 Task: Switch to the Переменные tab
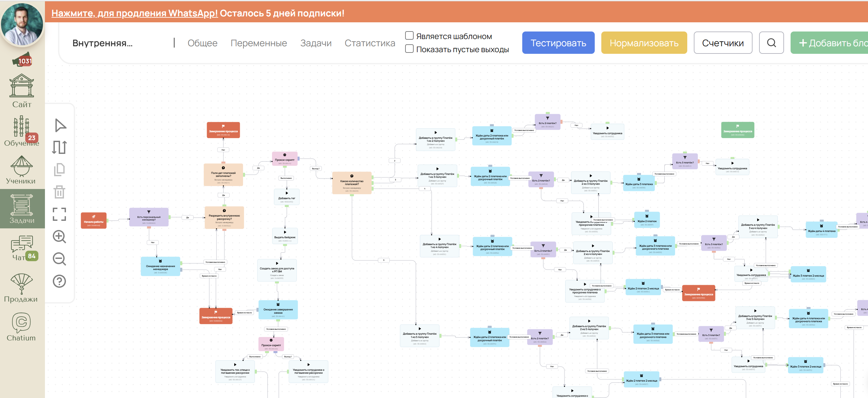click(x=258, y=43)
